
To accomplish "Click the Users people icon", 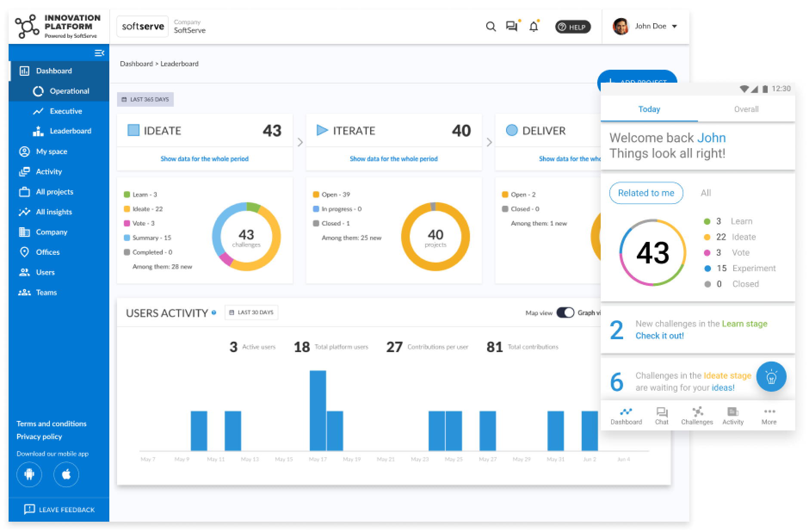I will coord(25,272).
